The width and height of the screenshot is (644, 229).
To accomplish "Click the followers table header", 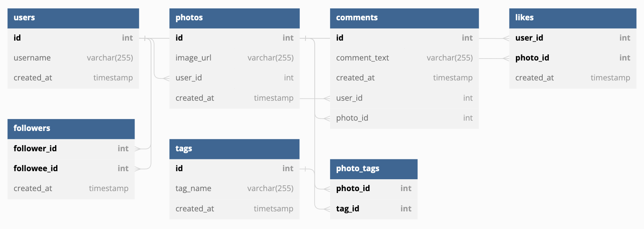I will [71, 129].
